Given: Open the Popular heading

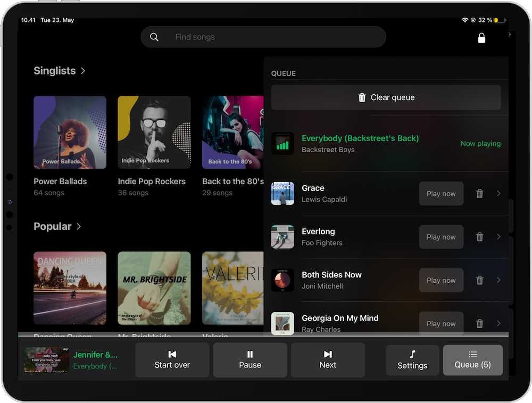Looking at the screenshot, I should (x=52, y=226).
